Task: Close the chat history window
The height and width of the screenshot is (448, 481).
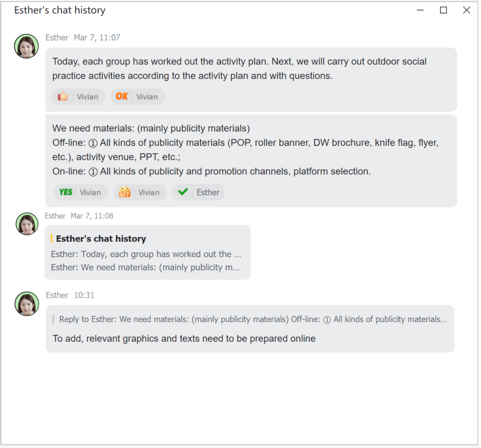Action: pos(467,10)
